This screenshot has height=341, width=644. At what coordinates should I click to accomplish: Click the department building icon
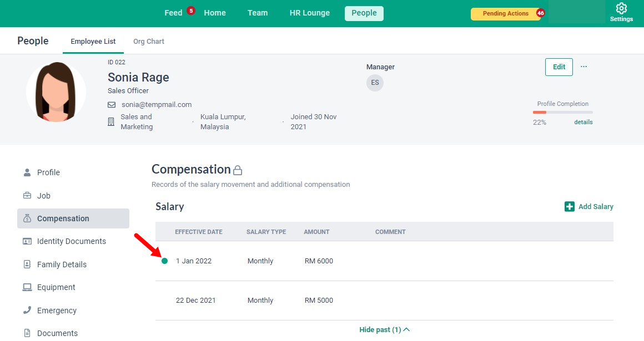click(x=111, y=122)
